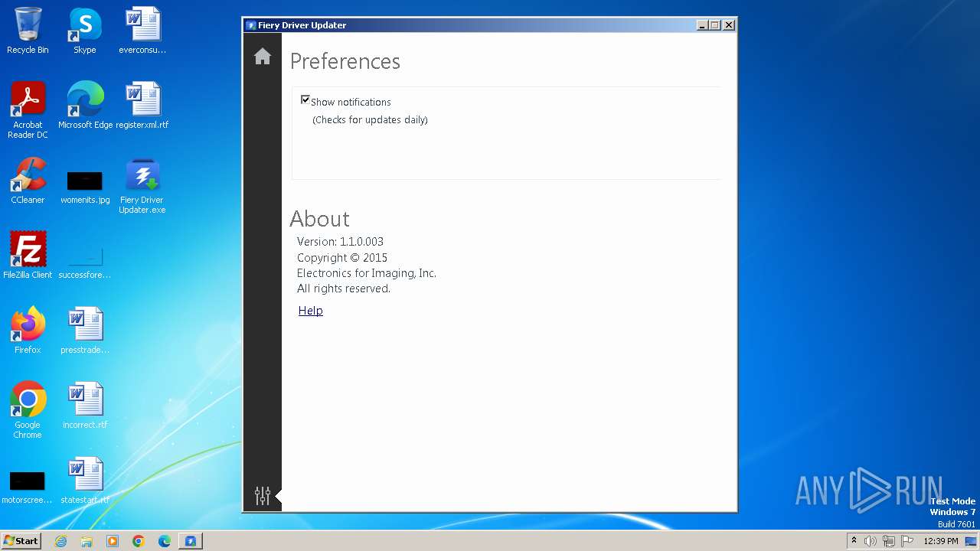Close the Fiery Driver Updater window
The width and height of the screenshot is (980, 551).
(x=729, y=25)
